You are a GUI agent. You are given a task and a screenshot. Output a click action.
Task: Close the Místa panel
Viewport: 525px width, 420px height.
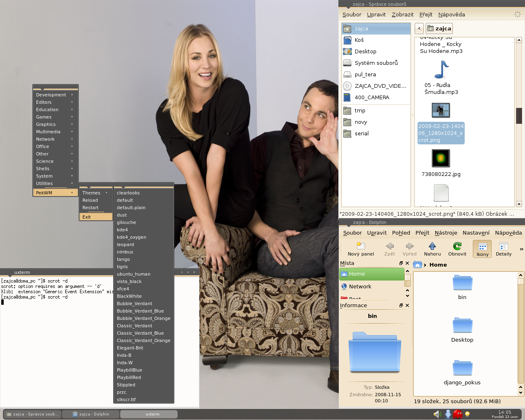click(407, 263)
